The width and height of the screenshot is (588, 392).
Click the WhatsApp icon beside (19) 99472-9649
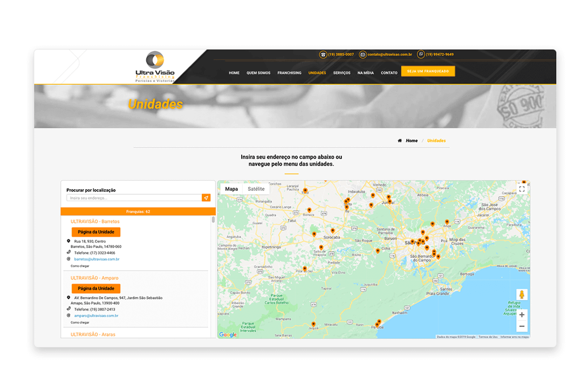click(x=421, y=54)
